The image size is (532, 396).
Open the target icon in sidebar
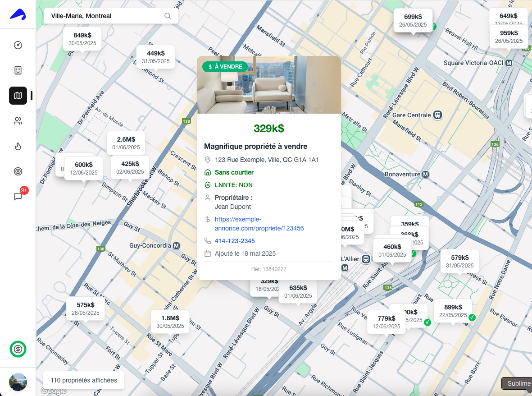[x=18, y=171]
